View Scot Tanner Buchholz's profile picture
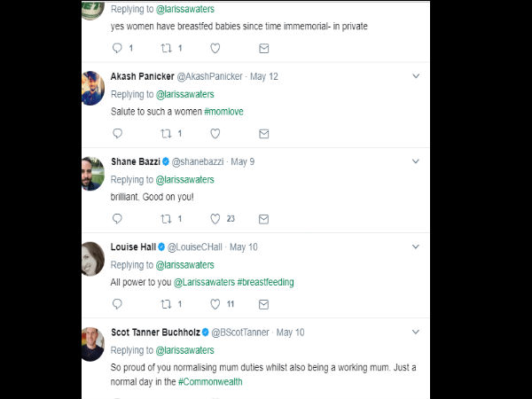 coord(92,344)
